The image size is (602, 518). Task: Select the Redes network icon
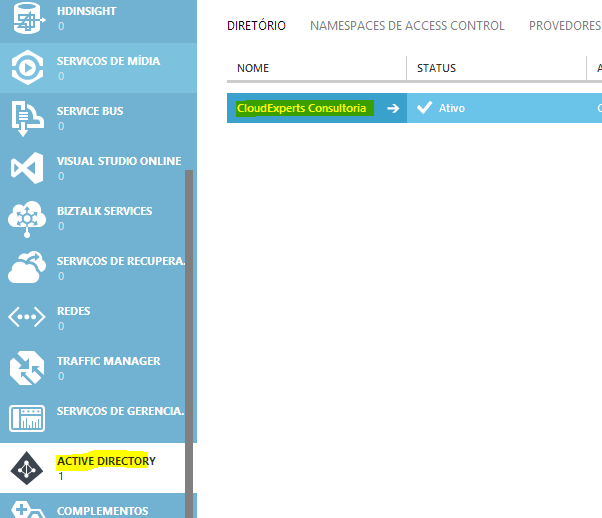26,317
